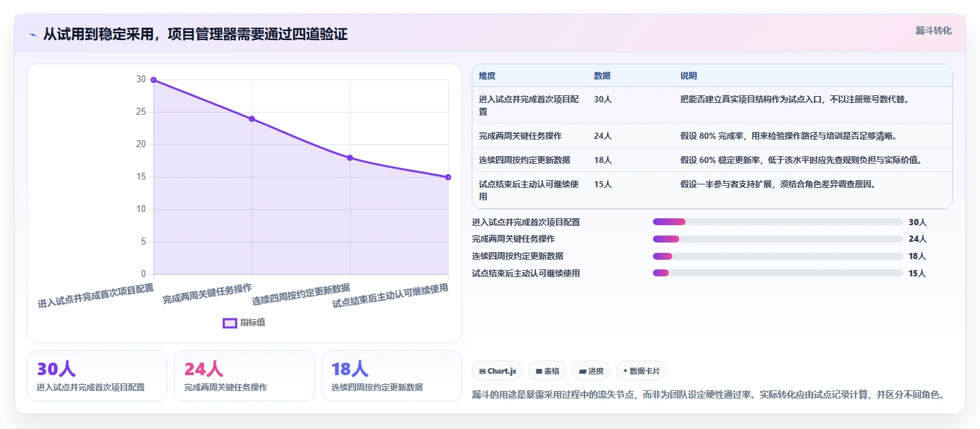Screen dimensions: 980x429
Task: Click the chart x-axis label 试点结束后主动认可继续使用
Action: pos(391,296)
